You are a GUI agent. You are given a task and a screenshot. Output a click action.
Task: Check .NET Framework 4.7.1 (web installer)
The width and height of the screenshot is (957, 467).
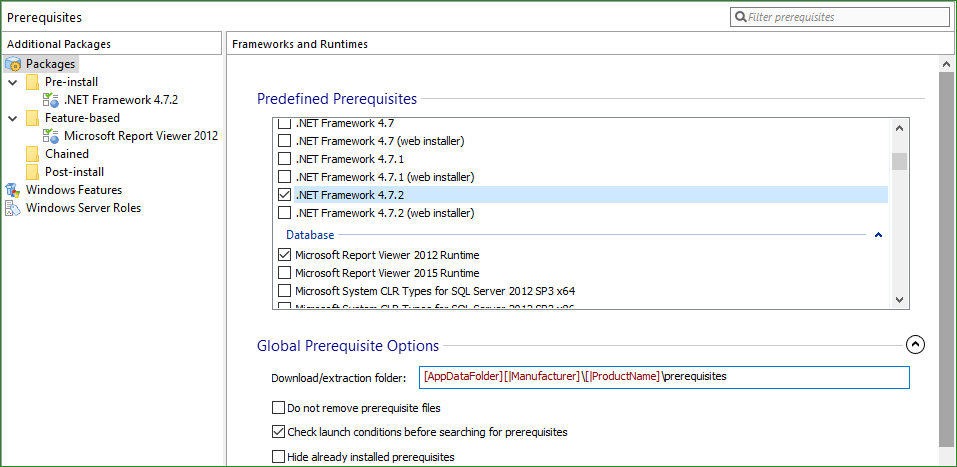(x=284, y=177)
